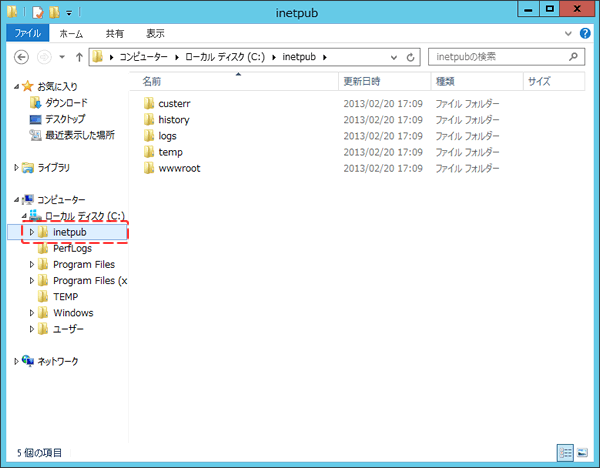The image size is (600, 468).
Task: Click the Windows tree folder icon
Action: [x=43, y=313]
